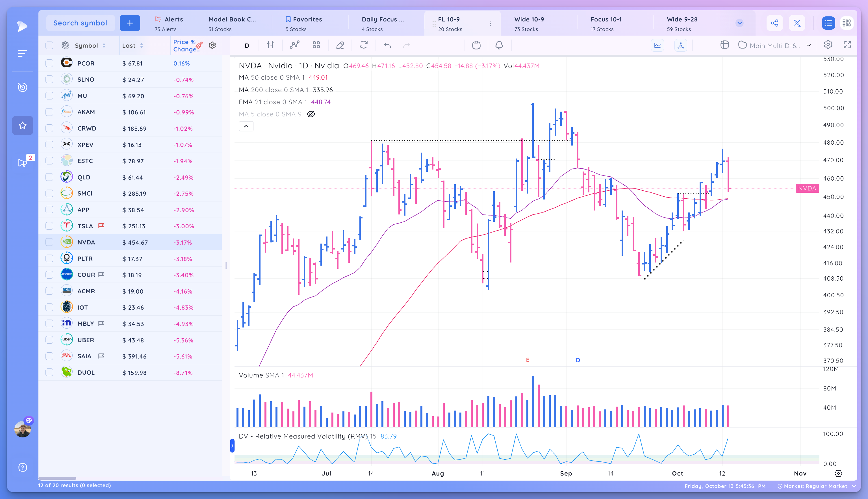Select the PLTR symbol row

coord(130,259)
